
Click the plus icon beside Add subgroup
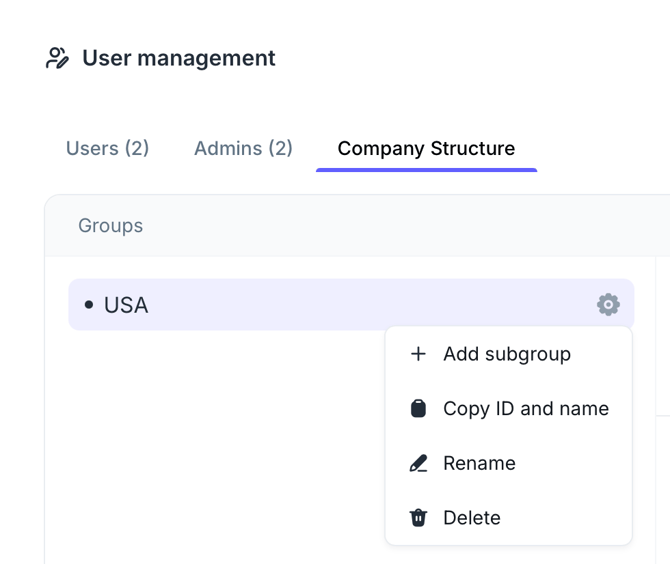418,354
